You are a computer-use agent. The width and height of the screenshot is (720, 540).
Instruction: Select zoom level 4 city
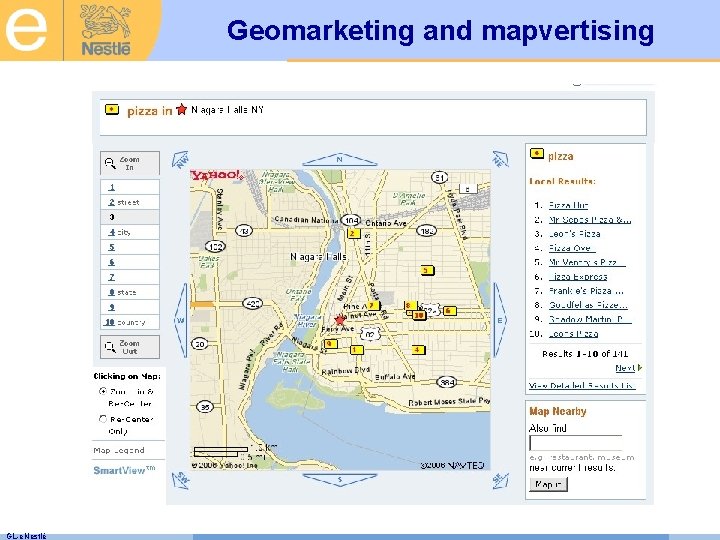pos(130,232)
